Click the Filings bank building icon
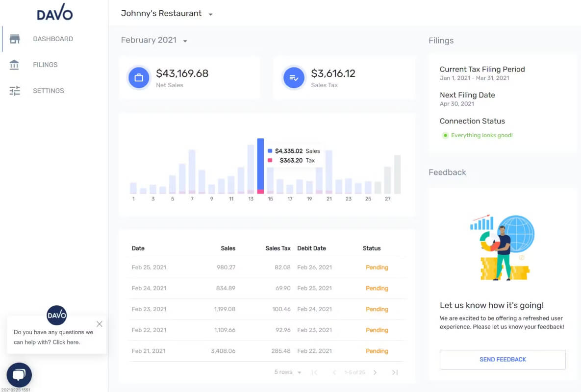This screenshot has height=392, width=581. click(x=14, y=65)
